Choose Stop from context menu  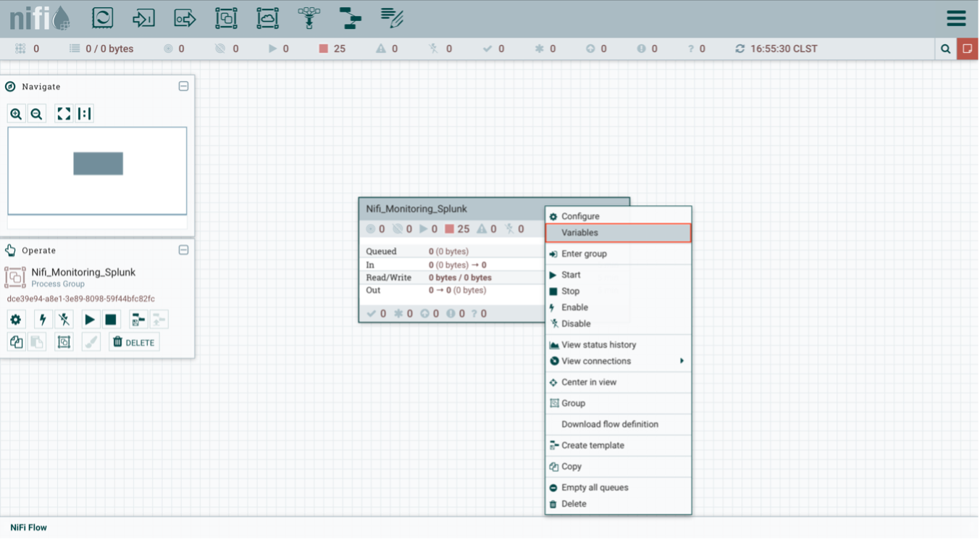[x=618, y=291]
